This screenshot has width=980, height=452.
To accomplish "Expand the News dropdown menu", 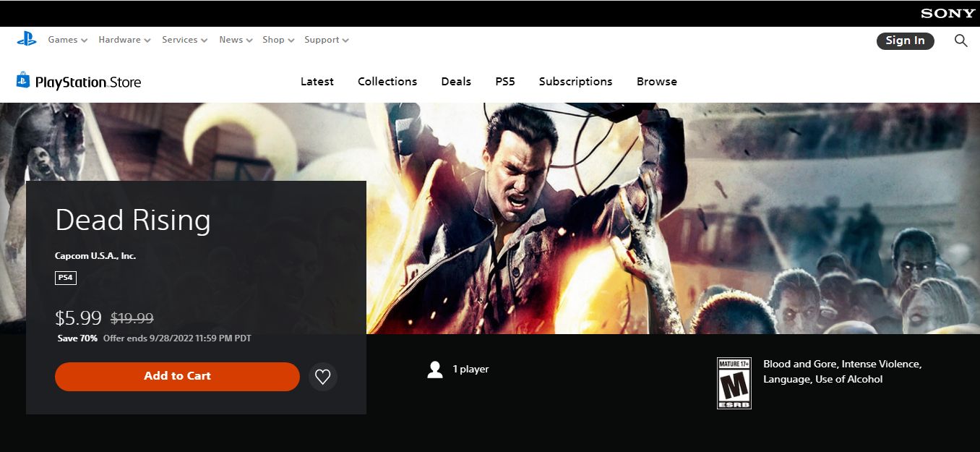I will 236,40.
